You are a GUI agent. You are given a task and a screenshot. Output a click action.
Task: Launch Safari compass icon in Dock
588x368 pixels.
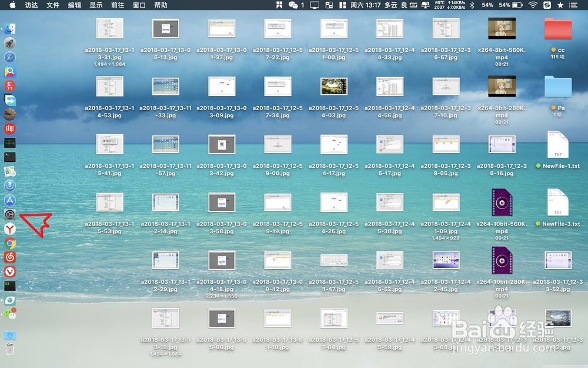(x=10, y=58)
